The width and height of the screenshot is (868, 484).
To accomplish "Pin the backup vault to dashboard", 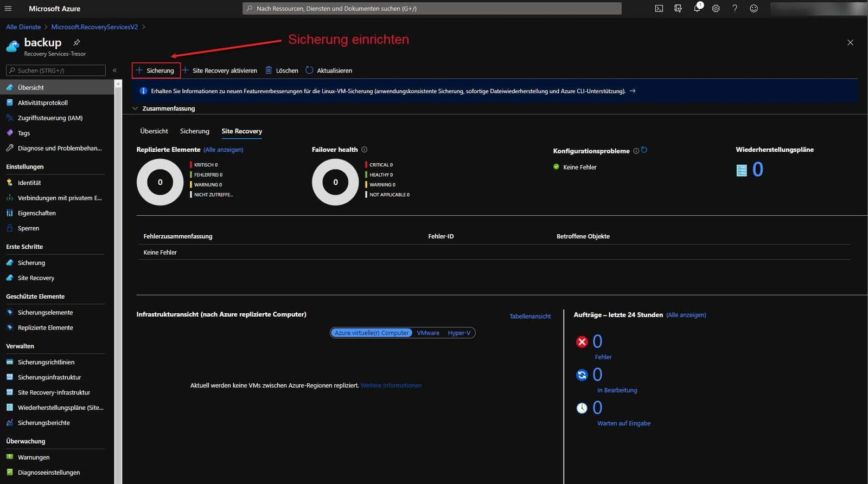I will (x=76, y=42).
